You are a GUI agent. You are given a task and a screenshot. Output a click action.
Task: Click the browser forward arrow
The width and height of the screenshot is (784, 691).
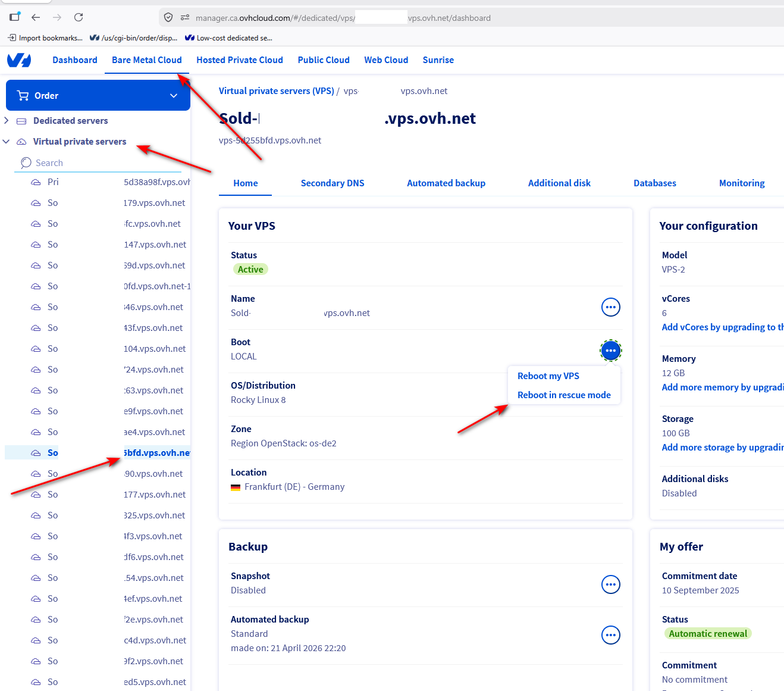pyautogui.click(x=57, y=17)
